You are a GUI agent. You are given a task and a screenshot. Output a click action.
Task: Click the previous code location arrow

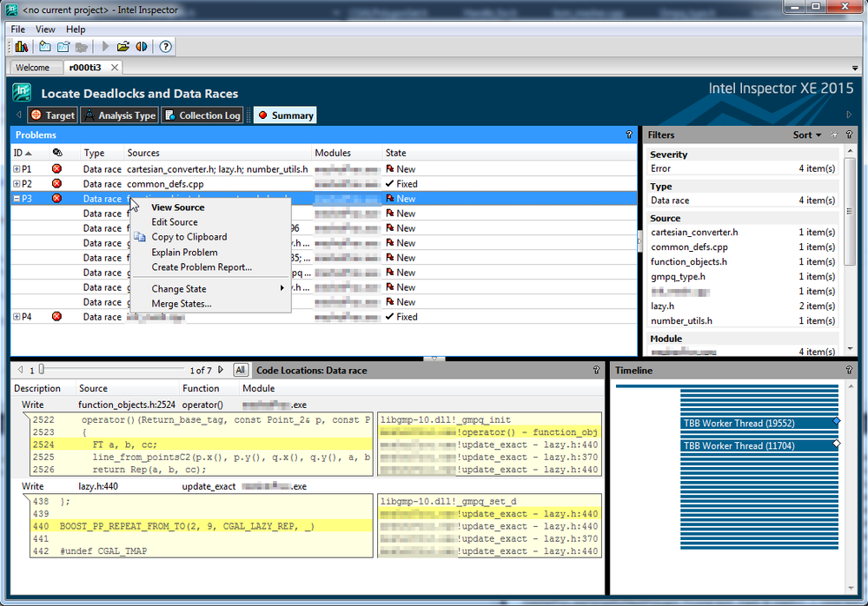(x=21, y=370)
